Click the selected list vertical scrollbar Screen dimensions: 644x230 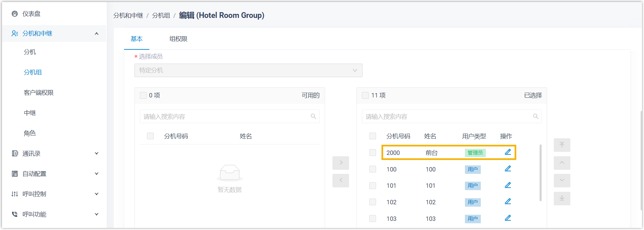pyautogui.click(x=541, y=172)
